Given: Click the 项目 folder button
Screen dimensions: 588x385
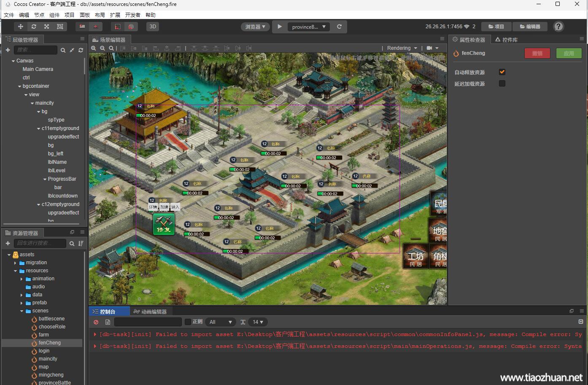Looking at the screenshot, I should tap(496, 27).
